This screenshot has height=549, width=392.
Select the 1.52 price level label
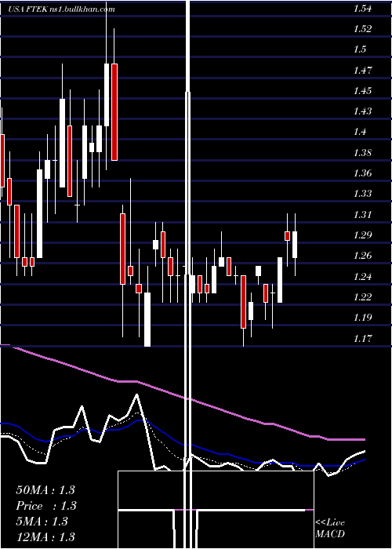click(x=362, y=29)
